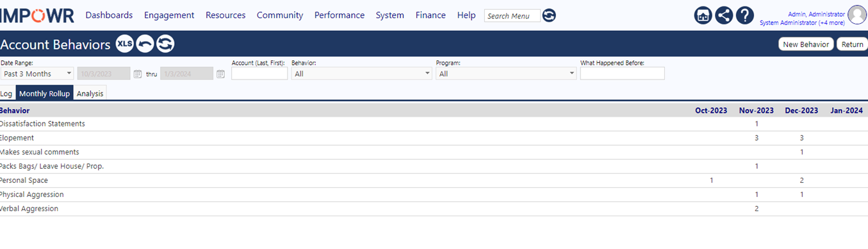This screenshot has height=249, width=868.
Task: Click the user avatar icon
Action: [857, 15]
